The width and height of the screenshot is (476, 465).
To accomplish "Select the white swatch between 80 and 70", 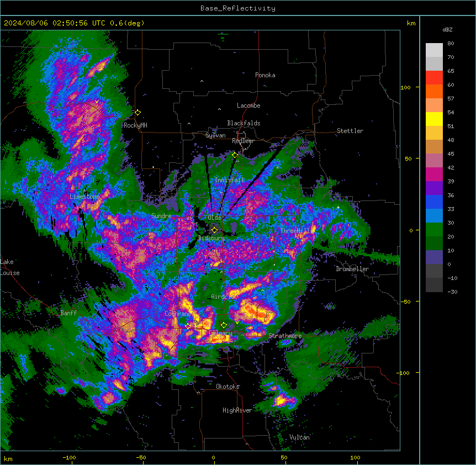I will [434, 50].
